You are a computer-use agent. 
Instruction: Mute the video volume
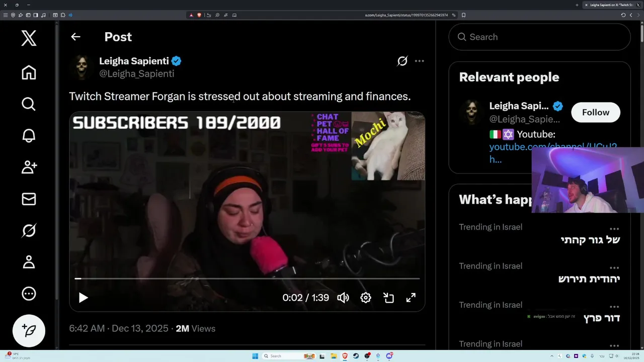point(343,298)
